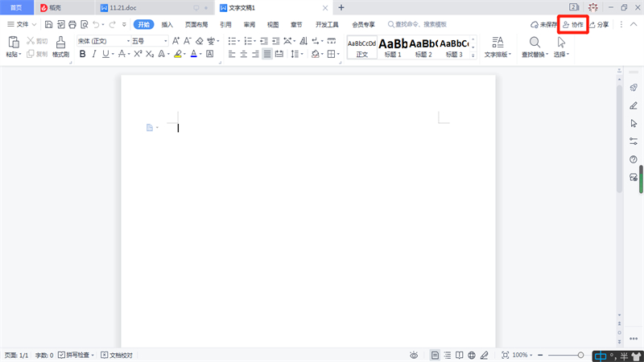Click the save icon in quick access toolbar
This screenshot has width=644, height=362.
coord(49,25)
